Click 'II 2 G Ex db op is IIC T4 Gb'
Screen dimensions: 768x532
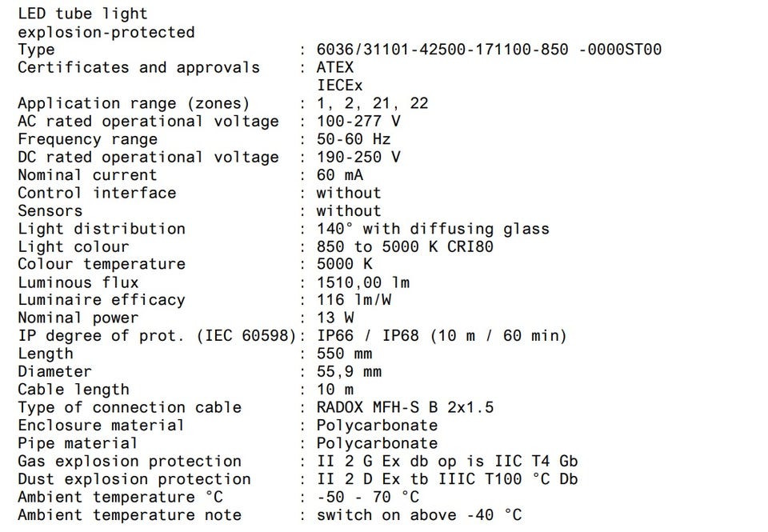click(x=447, y=462)
